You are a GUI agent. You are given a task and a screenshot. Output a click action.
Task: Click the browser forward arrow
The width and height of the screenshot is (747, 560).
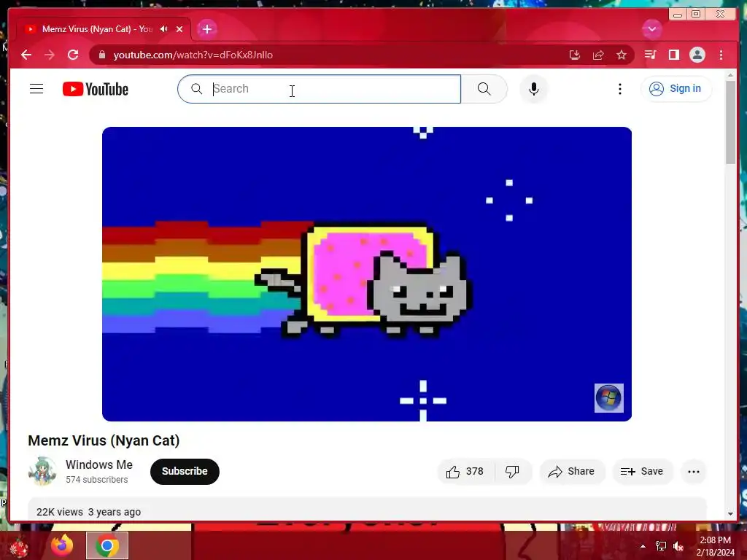(x=50, y=55)
